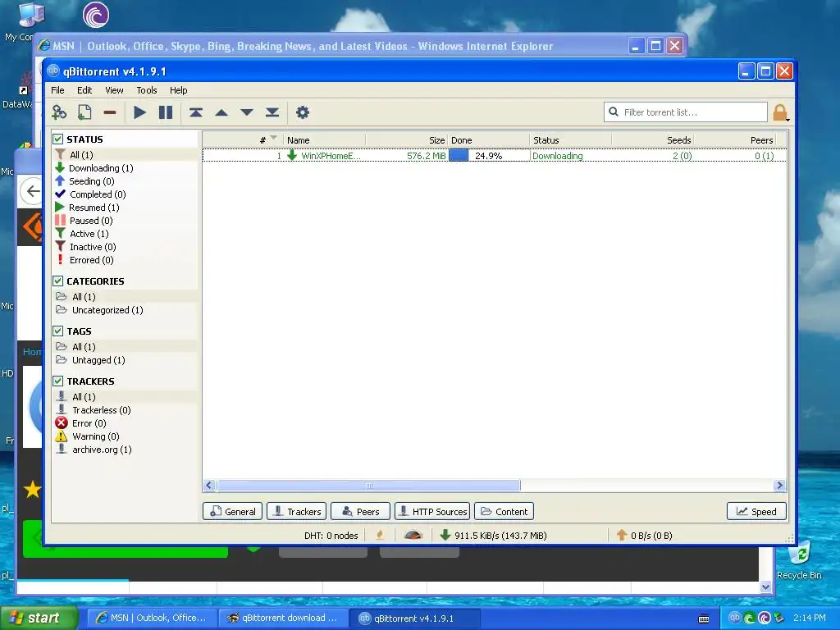The height and width of the screenshot is (630, 840).
Task: Sort by Size column header
Action: [406, 139]
